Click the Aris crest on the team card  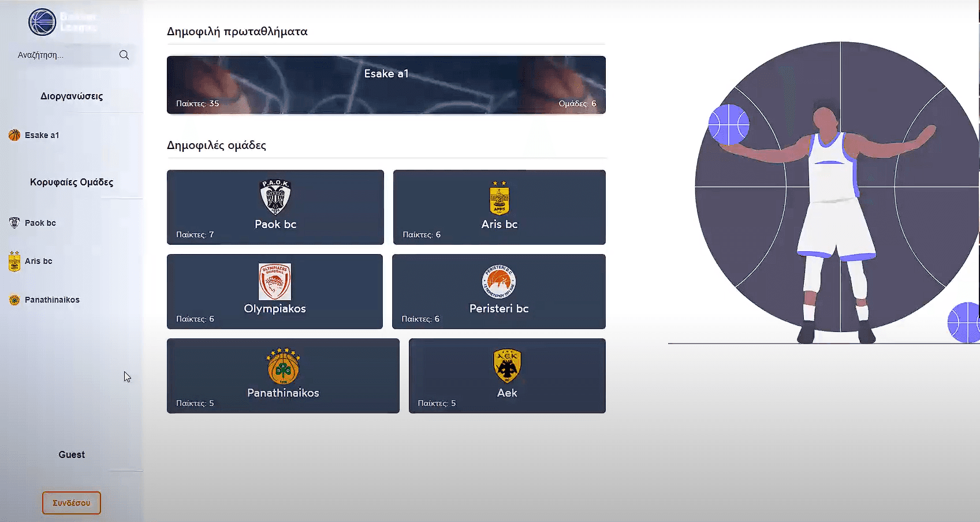[499, 197]
